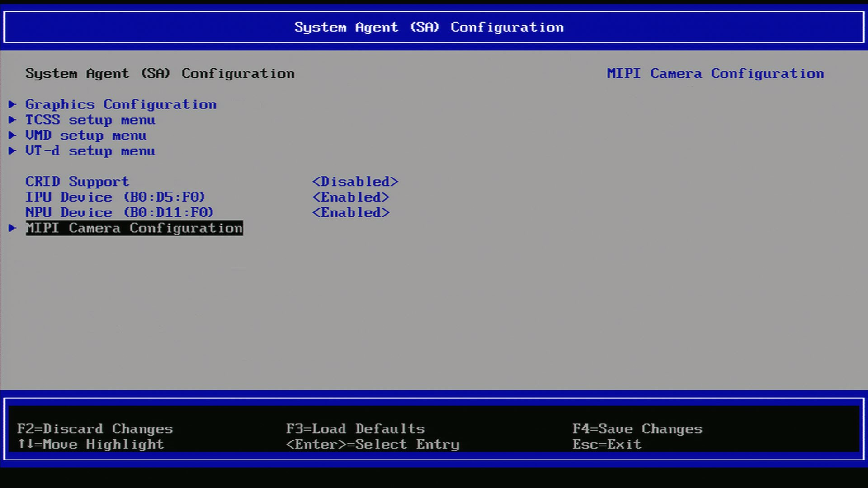
Task: Click the triangle icon beside MIPI Camera Configuration
Action: (x=12, y=228)
